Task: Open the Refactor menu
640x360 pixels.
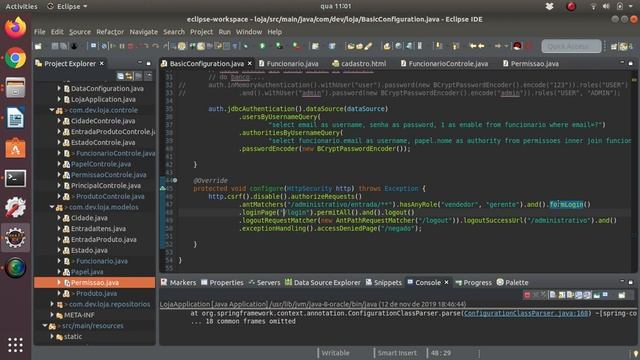Action: tap(110, 32)
